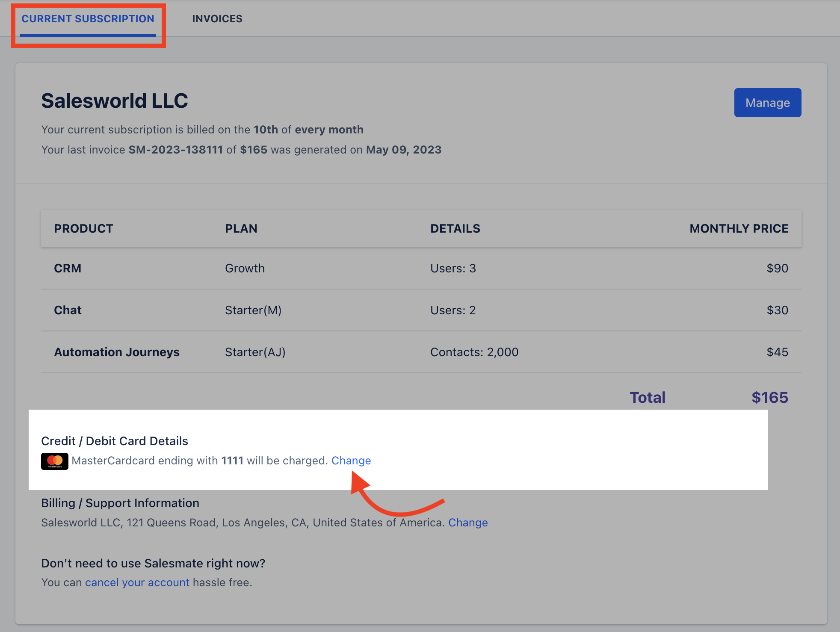Click the DETAILS column header

455,228
